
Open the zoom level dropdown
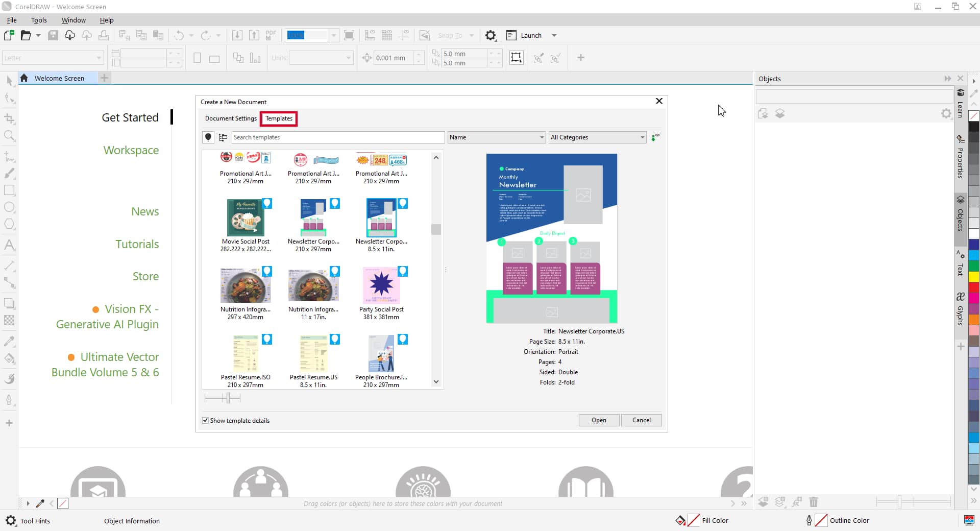click(333, 35)
